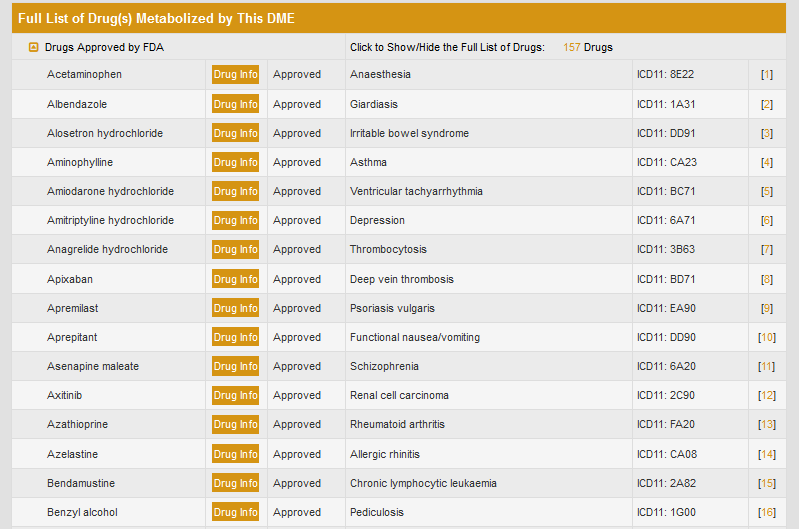Image resolution: width=799 pixels, height=529 pixels.
Task: Open reference 13 for Azathioprine
Action: [767, 424]
